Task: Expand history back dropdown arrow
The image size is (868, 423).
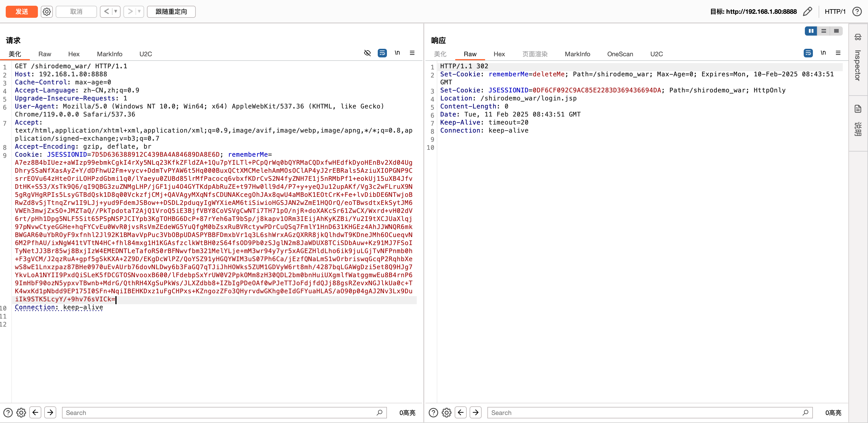Action: point(116,12)
